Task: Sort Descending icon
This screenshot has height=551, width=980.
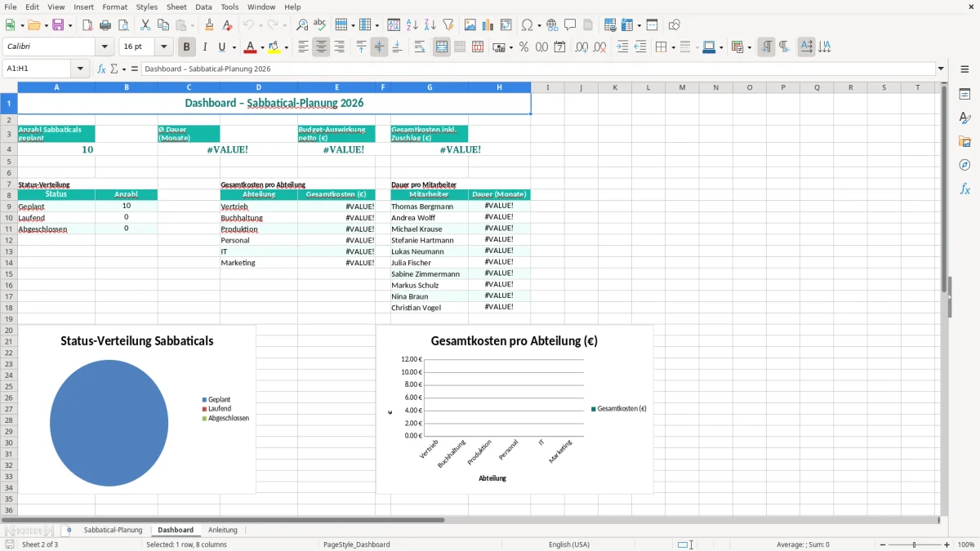Action: point(430,25)
